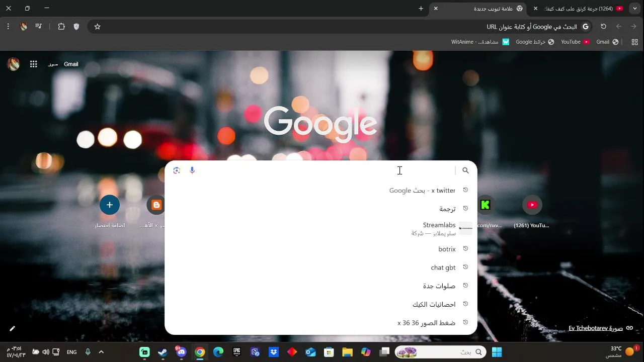Open the Google apps grid icon

click(x=33, y=64)
